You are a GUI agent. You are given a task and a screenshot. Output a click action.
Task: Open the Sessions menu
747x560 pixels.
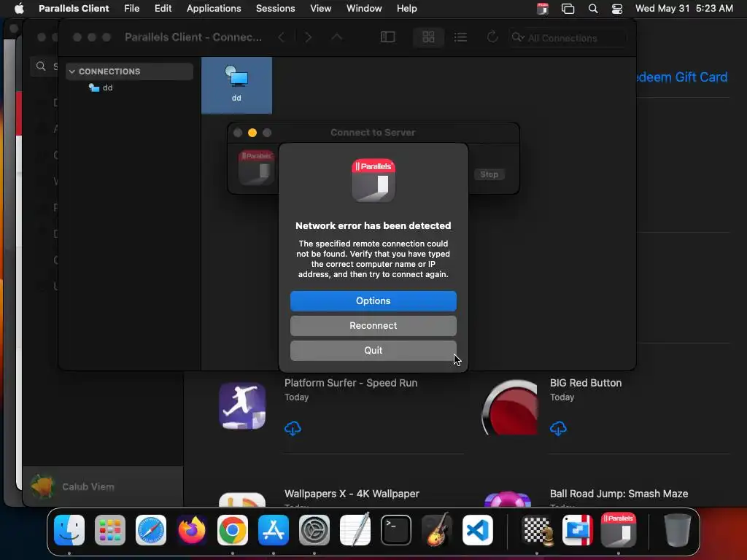point(275,9)
